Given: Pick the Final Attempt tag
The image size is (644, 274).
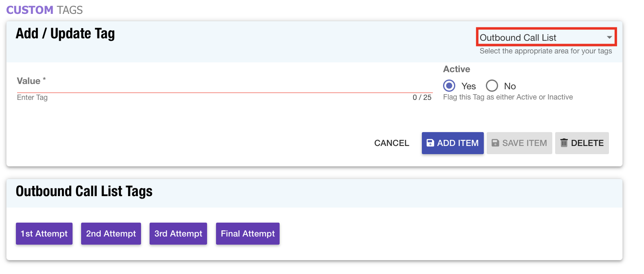Looking at the screenshot, I should (248, 234).
